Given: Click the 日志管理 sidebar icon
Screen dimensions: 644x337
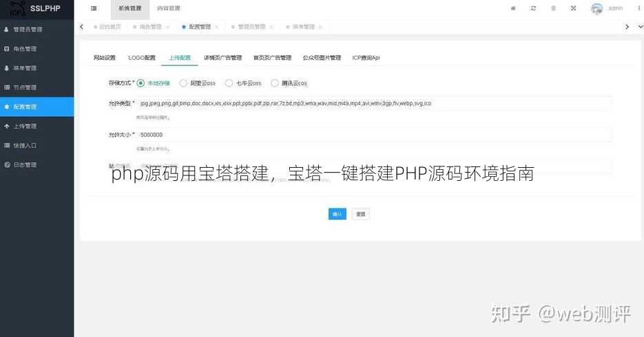Looking at the screenshot, I should (7, 165).
